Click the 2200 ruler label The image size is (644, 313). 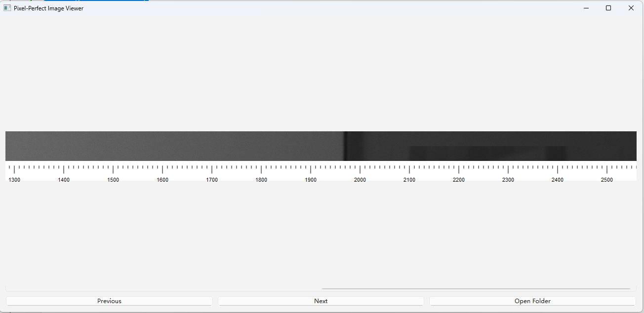coord(459,180)
